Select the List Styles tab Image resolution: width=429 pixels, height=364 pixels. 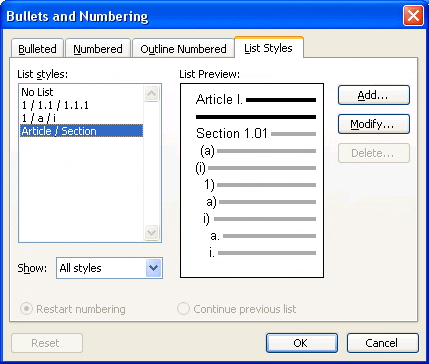269,48
